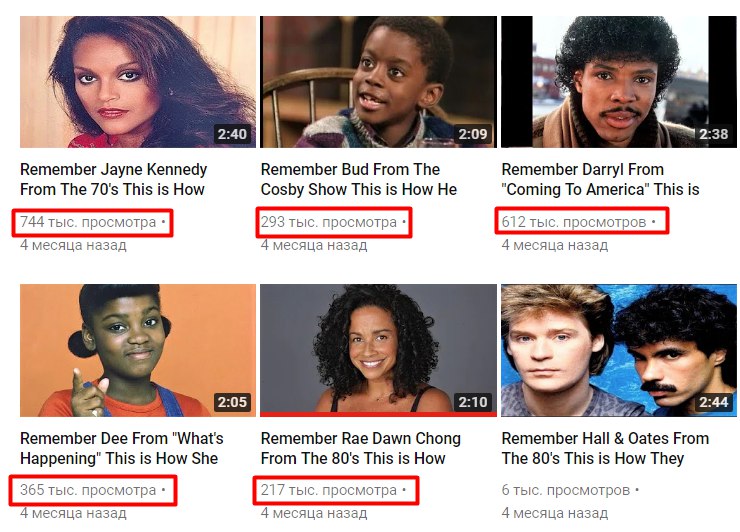Viewport: 740px width, 532px height.
Task: Open the Bud from Cosby Show thumbnail
Action: click(378, 82)
